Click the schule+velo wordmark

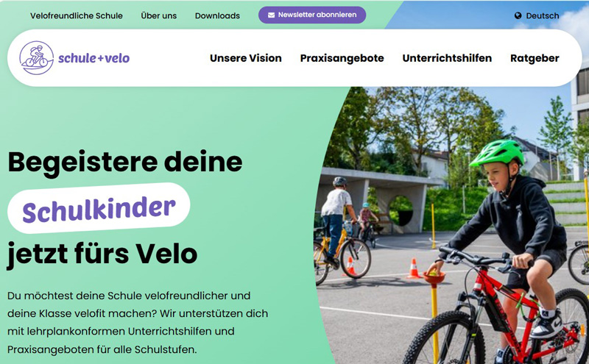(x=94, y=58)
